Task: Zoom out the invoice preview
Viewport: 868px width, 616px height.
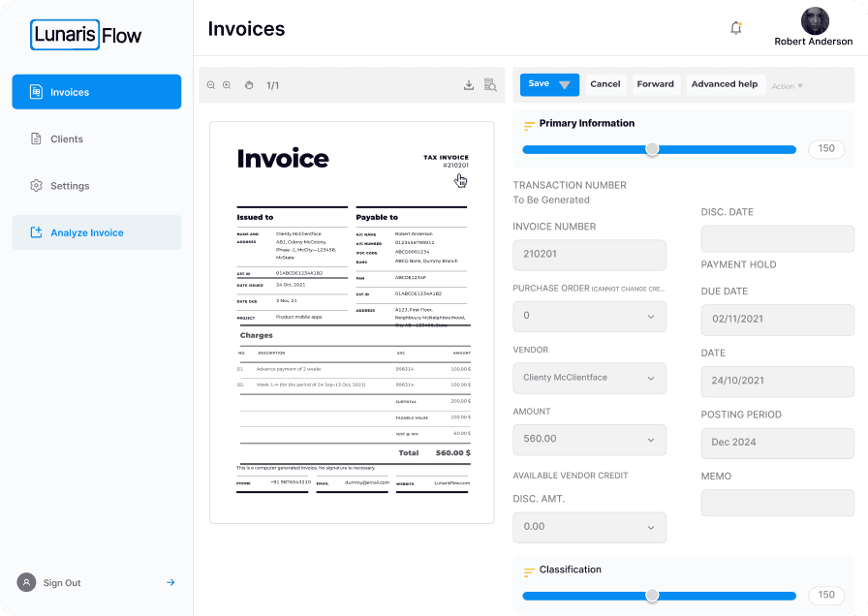Action: pos(211,85)
